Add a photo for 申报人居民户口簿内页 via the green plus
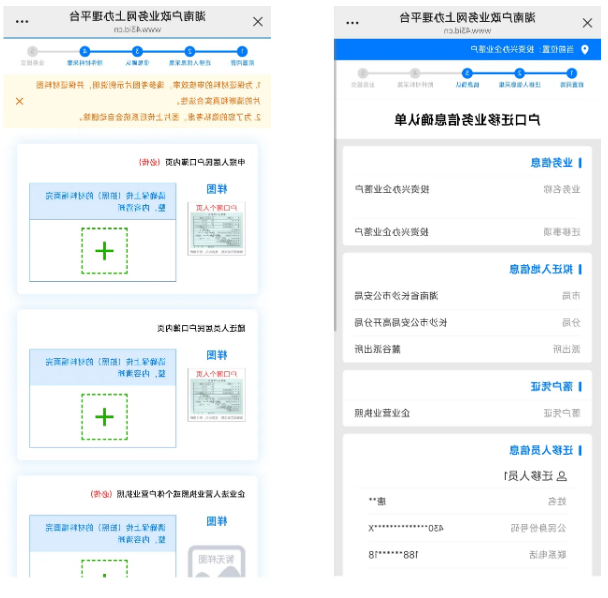Screen dimensions: 608x598 104,251
